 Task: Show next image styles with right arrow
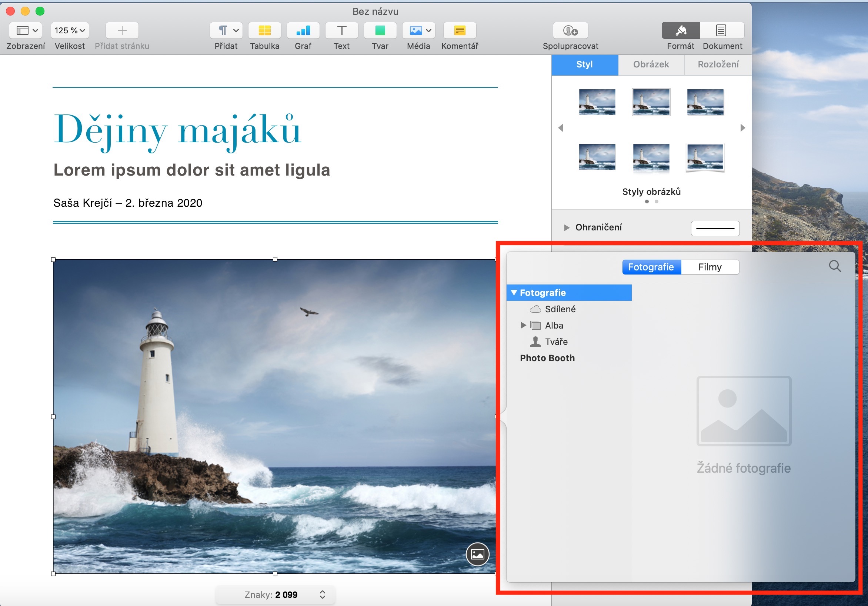(x=742, y=128)
